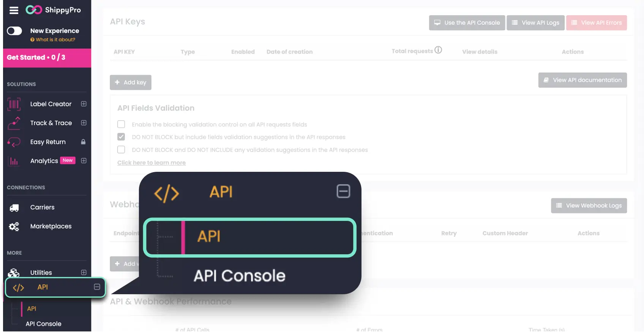The height and width of the screenshot is (336, 644).
Task: Open the hamburger menu icon
Action: (x=14, y=10)
